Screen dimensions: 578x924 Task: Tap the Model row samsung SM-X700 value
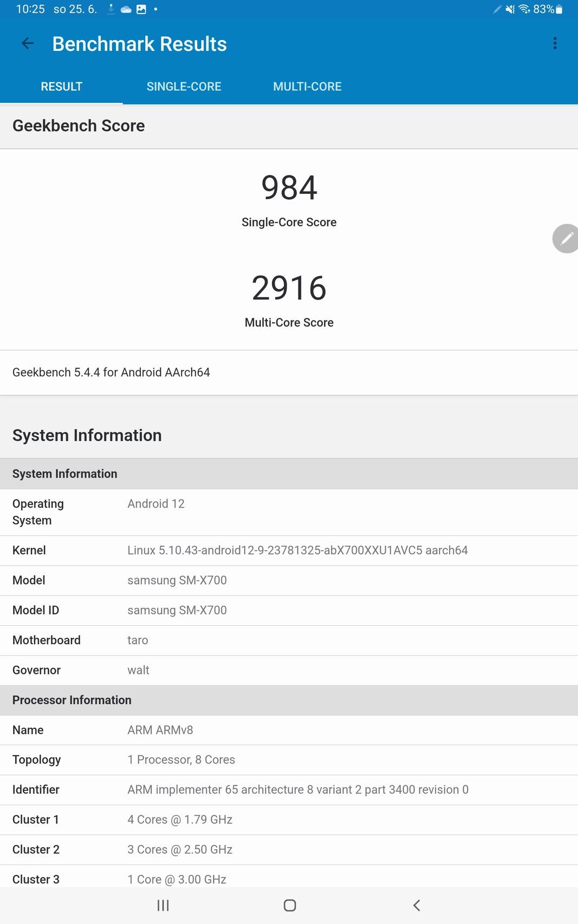click(x=177, y=580)
